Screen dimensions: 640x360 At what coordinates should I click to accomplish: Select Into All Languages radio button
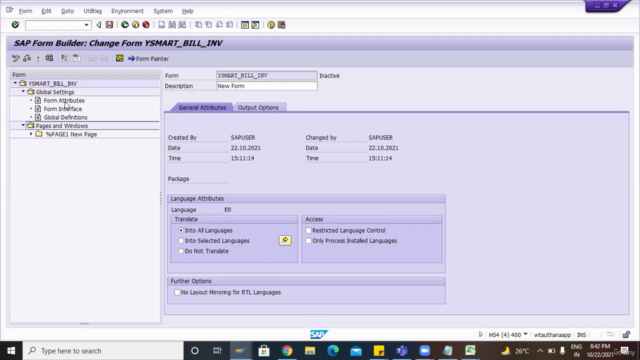(181, 231)
